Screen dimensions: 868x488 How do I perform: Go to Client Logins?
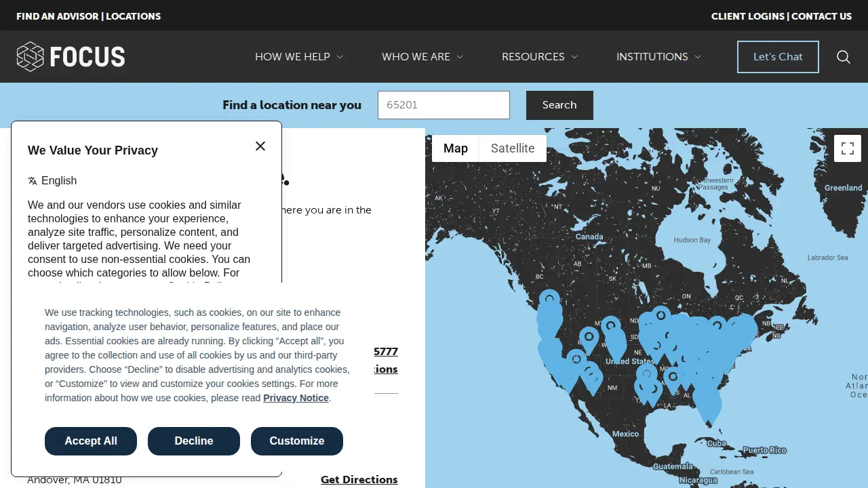click(748, 16)
